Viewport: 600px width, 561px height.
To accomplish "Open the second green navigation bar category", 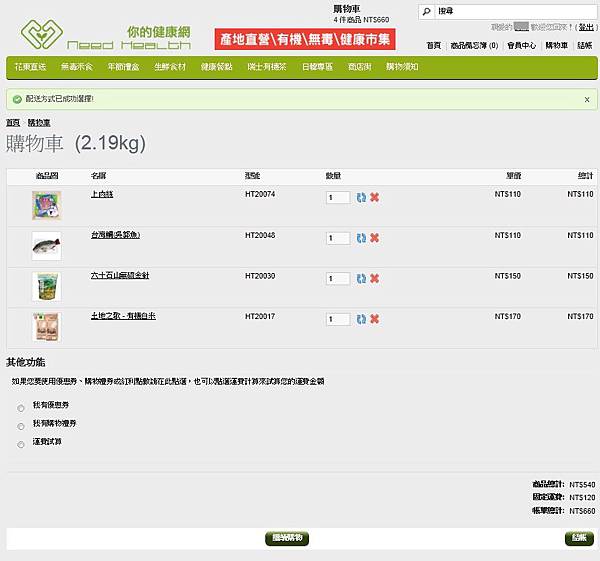I will [77, 67].
